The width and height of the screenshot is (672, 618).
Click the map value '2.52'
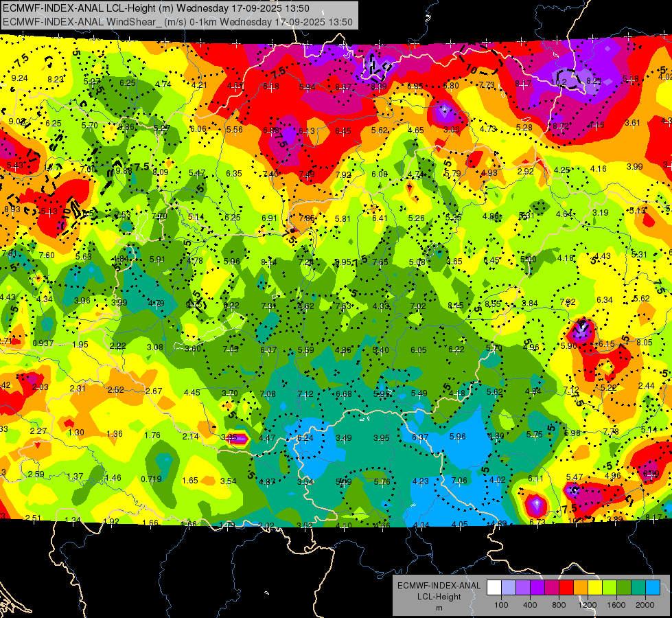116,390
